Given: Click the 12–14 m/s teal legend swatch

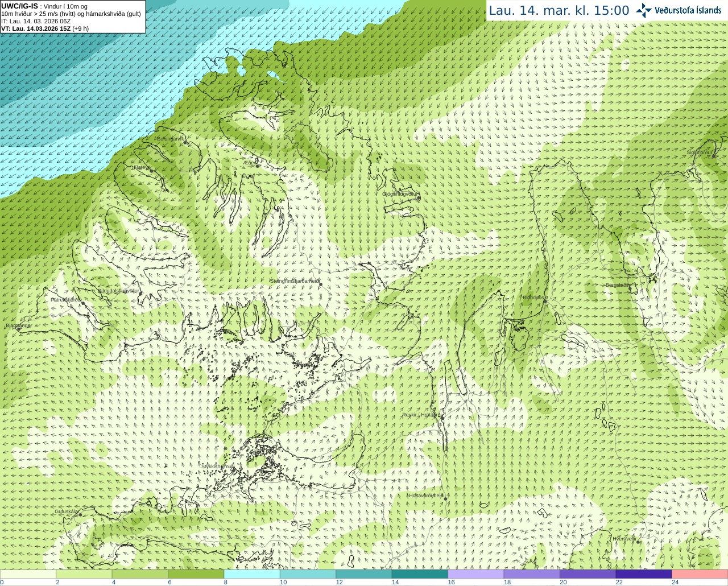Looking at the screenshot, I should [x=364, y=574].
